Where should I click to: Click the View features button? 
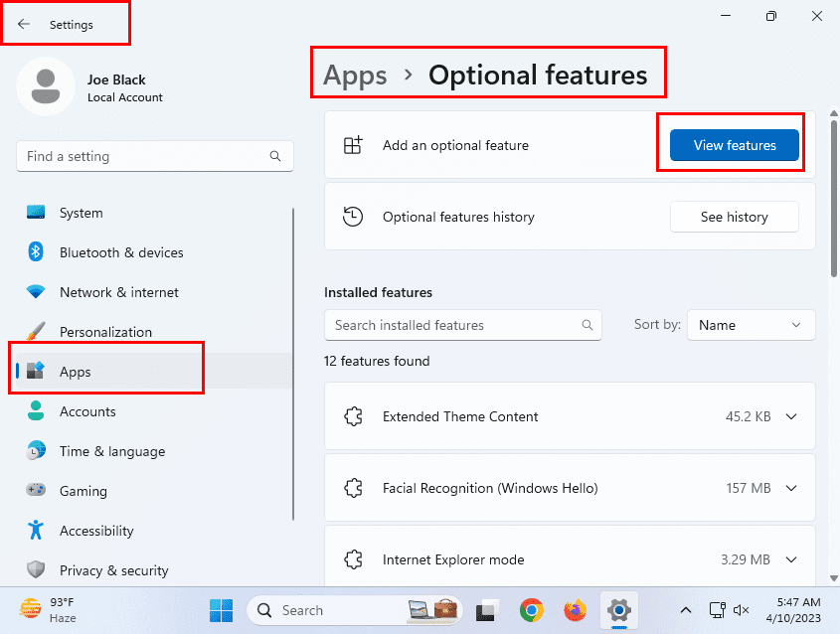(x=735, y=145)
